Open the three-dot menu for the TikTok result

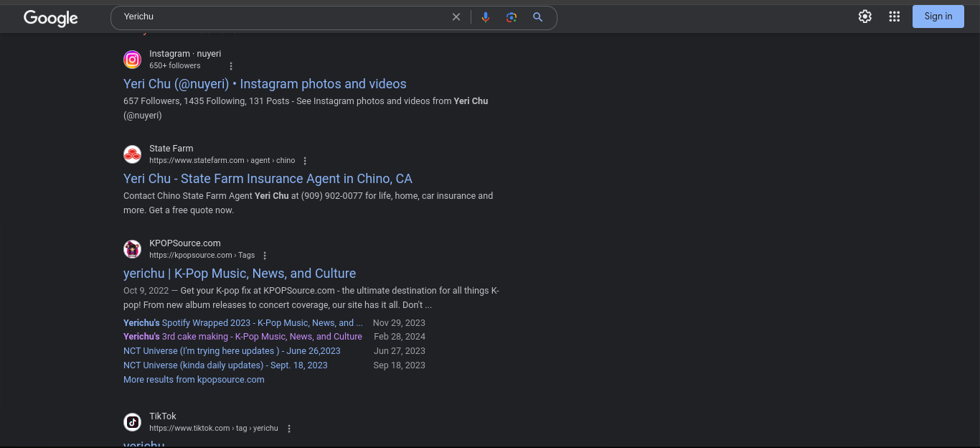tap(289, 429)
